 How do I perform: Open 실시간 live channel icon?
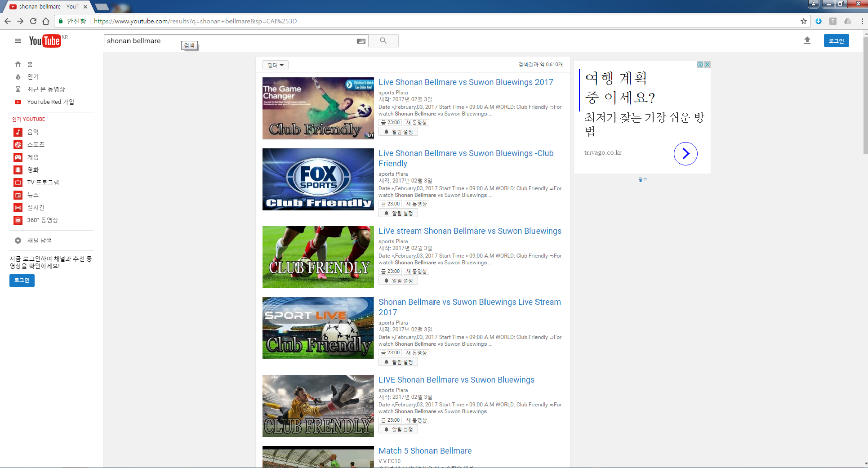[x=18, y=207]
